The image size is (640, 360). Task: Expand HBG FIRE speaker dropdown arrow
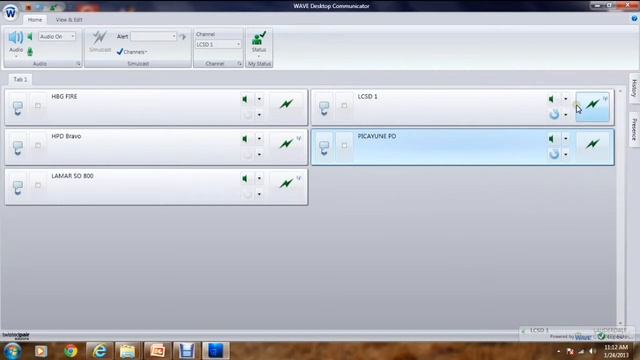259,99
